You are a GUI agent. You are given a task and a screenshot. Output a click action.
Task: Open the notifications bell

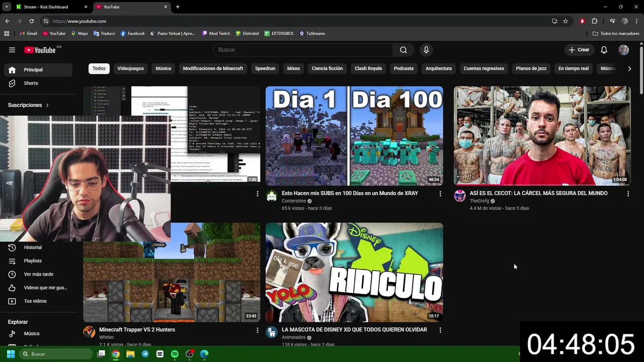[604, 50]
